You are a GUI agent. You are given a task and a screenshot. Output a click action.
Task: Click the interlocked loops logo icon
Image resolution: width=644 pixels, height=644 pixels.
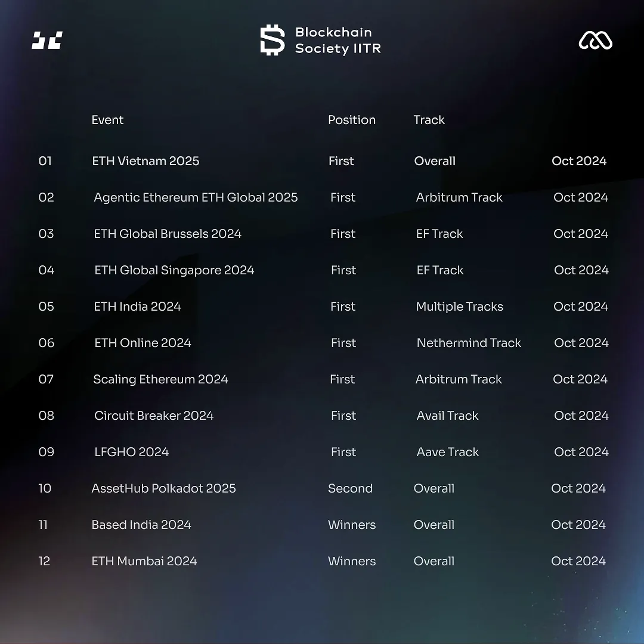(x=595, y=41)
